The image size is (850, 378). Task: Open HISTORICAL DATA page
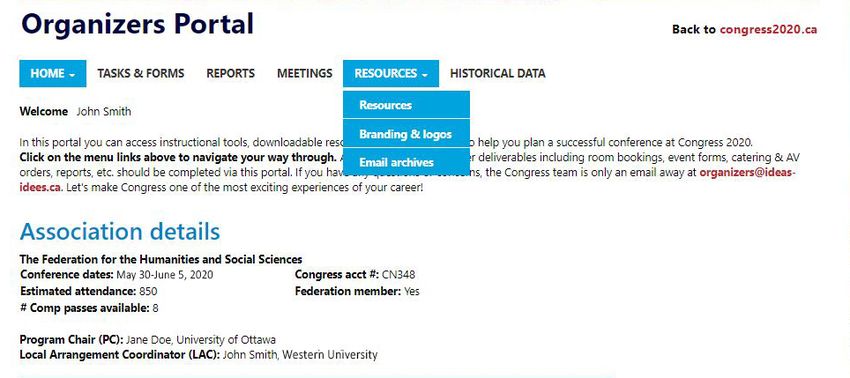[x=498, y=73]
